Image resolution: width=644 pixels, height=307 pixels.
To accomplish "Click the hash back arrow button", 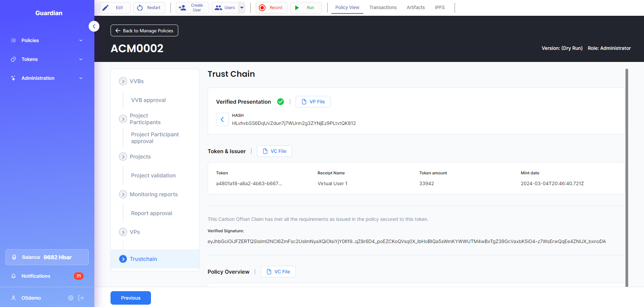I will 222,120.
